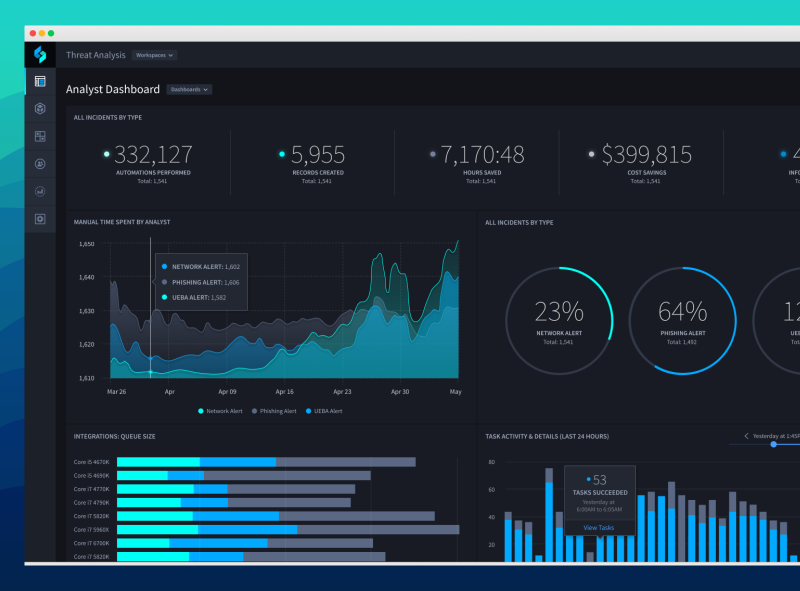Open the Workspaces dropdown

154,55
